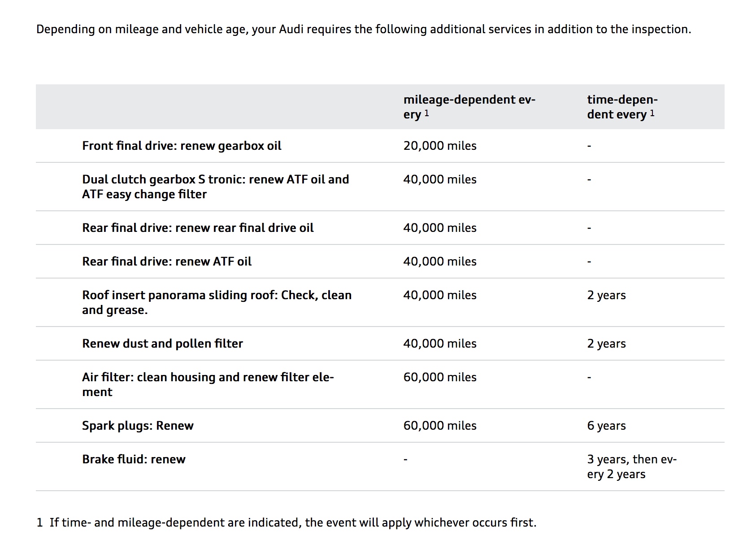Viewport: 756px width, 549px height.
Task: Click the '20,000 miles' value for front final drive
Action: pos(439,146)
